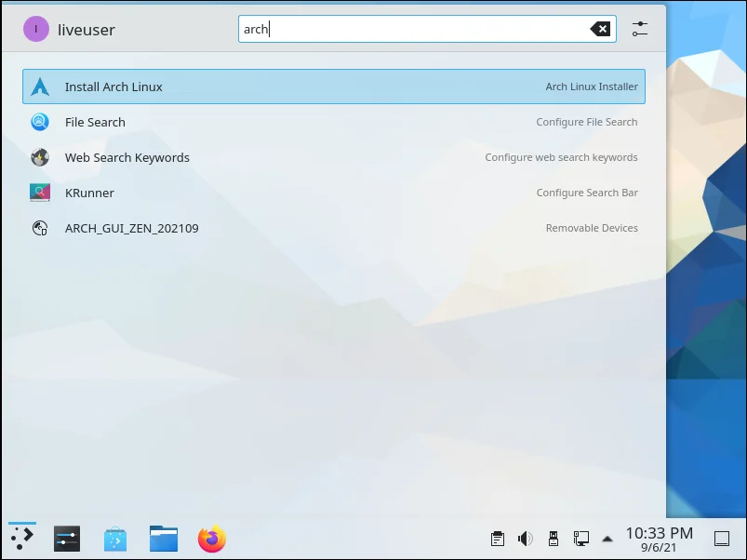The image size is (747, 560).
Task: Click Removable Devices description text
Action: click(592, 228)
